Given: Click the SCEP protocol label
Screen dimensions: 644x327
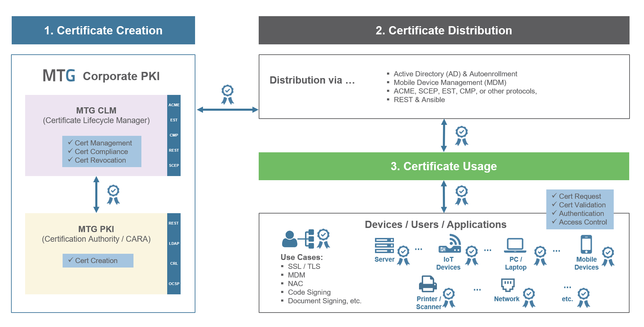Looking at the screenshot, I should click(174, 165).
